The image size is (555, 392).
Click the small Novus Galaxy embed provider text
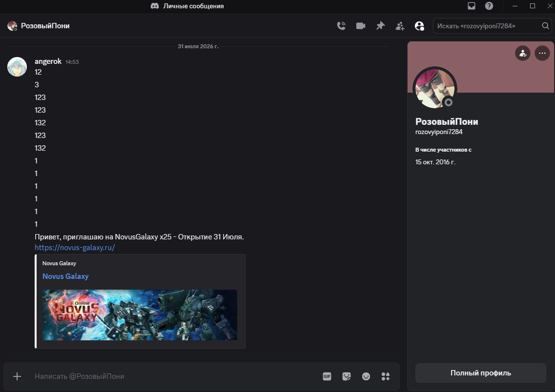pos(59,263)
